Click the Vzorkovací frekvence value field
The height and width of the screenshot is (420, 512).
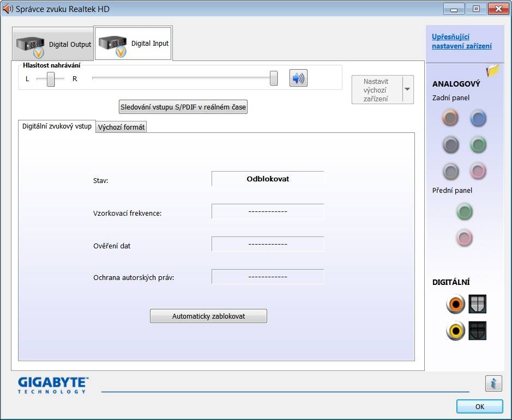click(x=268, y=211)
